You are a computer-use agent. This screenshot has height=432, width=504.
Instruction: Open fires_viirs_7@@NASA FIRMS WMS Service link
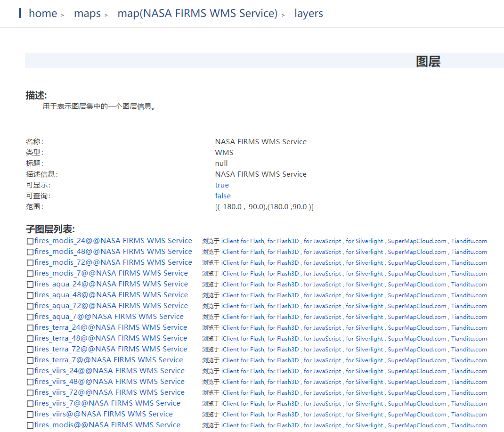pyautogui.click(x=107, y=403)
